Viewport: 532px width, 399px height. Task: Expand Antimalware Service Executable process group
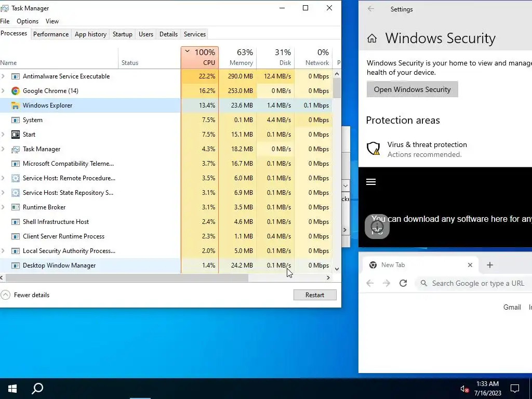pos(3,76)
